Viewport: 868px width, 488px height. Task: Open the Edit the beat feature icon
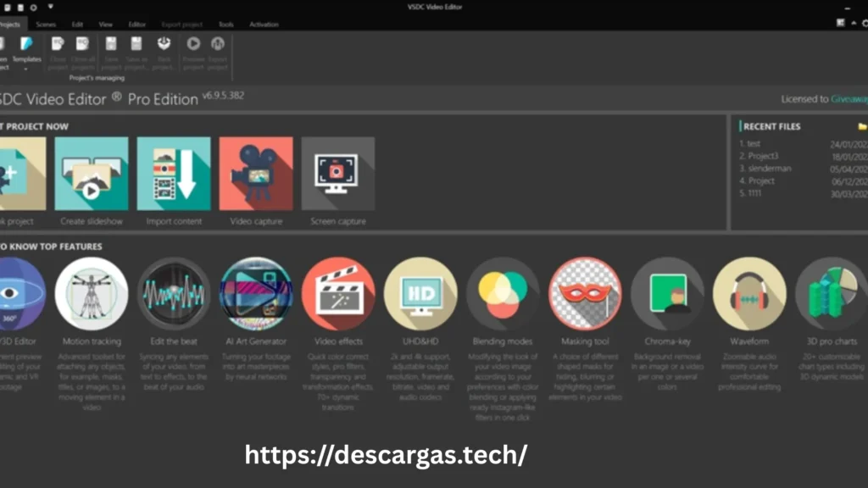click(x=174, y=294)
